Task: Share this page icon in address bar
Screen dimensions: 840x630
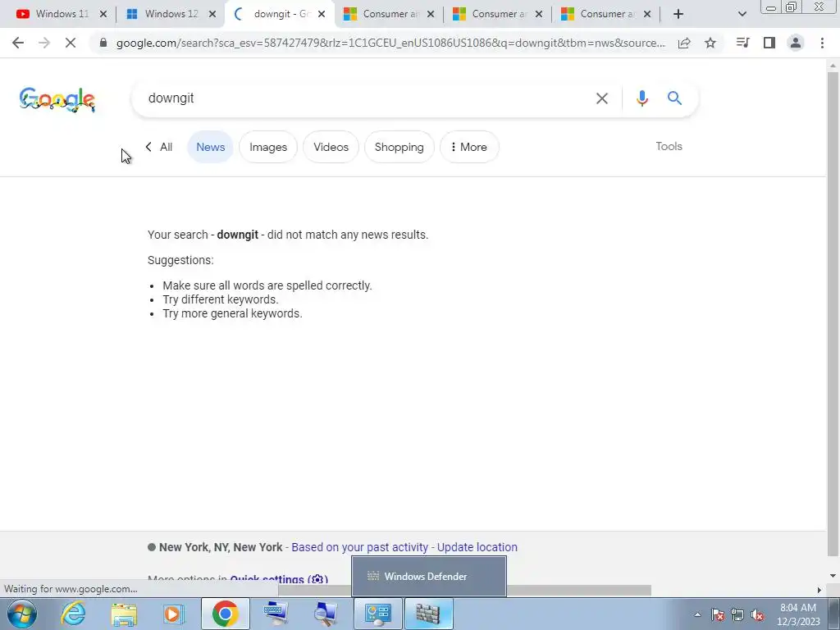Action: coord(684,43)
